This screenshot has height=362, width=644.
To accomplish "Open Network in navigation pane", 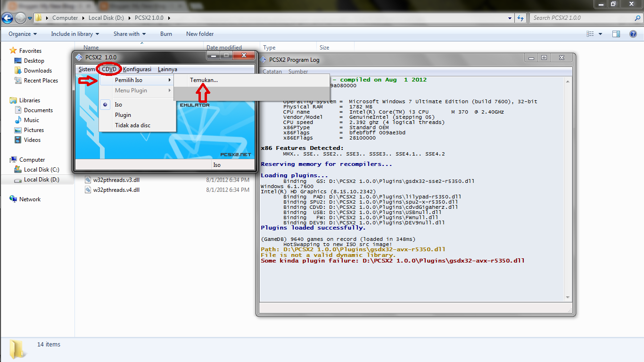I will pos(30,199).
